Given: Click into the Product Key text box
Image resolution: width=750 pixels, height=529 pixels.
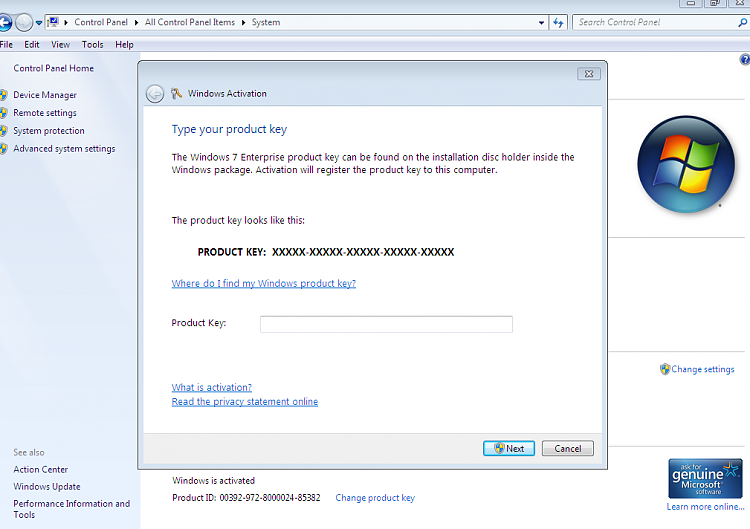Looking at the screenshot, I should point(386,324).
